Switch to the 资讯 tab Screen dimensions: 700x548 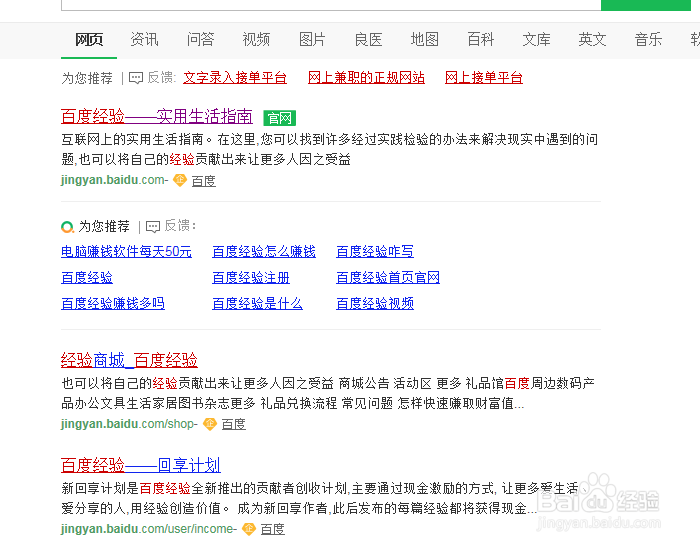[144, 40]
